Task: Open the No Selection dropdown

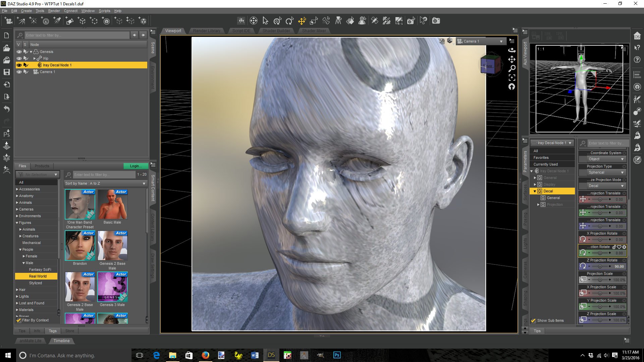Action: tap(38, 175)
